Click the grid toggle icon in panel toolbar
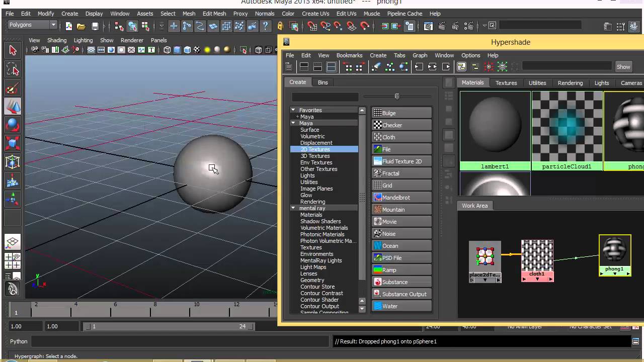The height and width of the screenshot is (362, 644). (91, 50)
